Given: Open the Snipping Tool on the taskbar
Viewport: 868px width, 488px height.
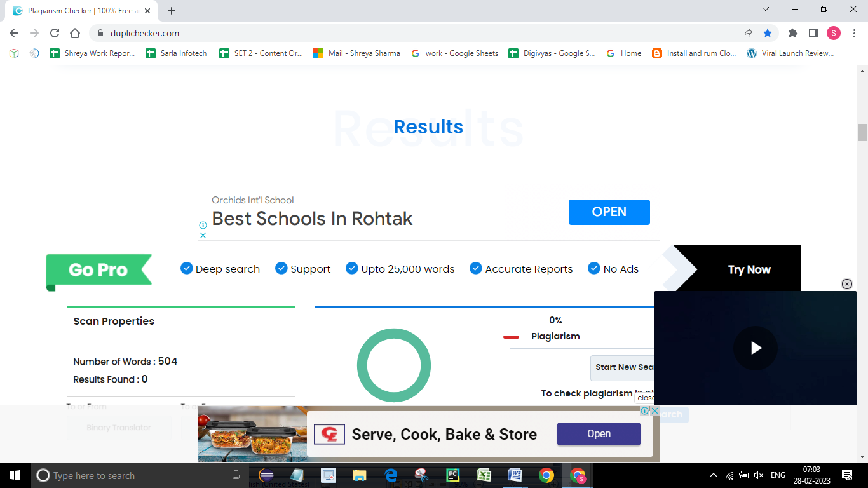Looking at the screenshot, I should [421, 475].
